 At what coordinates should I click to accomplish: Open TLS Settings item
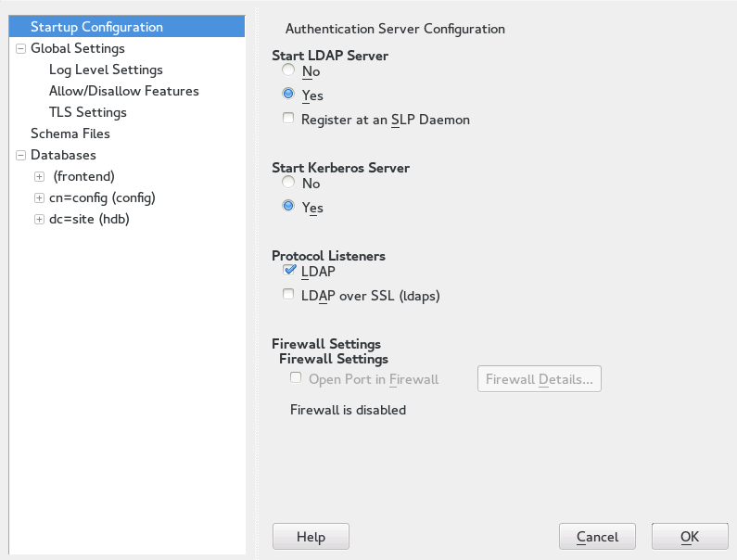coord(88,112)
